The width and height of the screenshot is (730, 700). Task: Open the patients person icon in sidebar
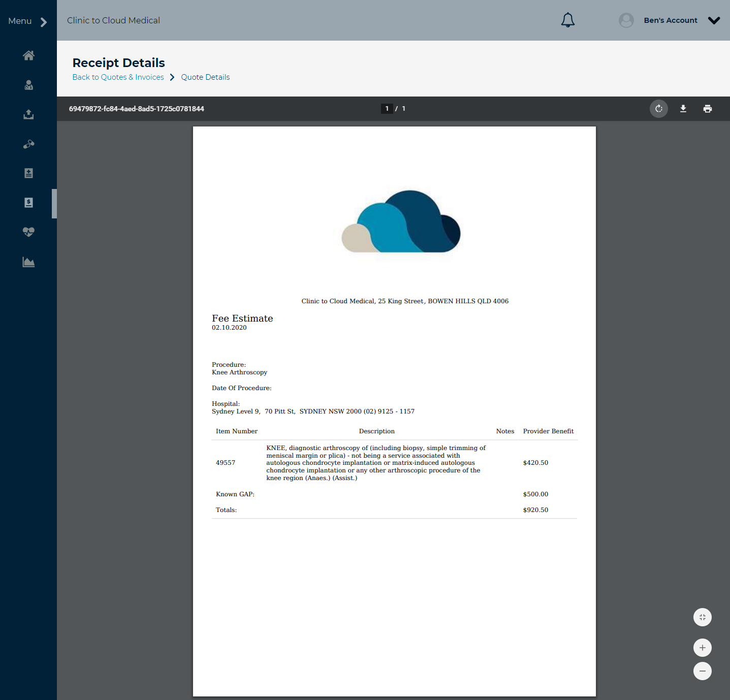coord(28,85)
